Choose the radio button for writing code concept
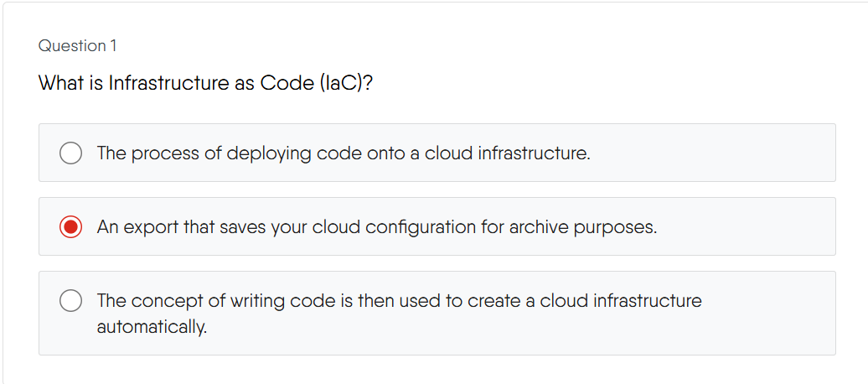868x384 pixels. coord(70,301)
